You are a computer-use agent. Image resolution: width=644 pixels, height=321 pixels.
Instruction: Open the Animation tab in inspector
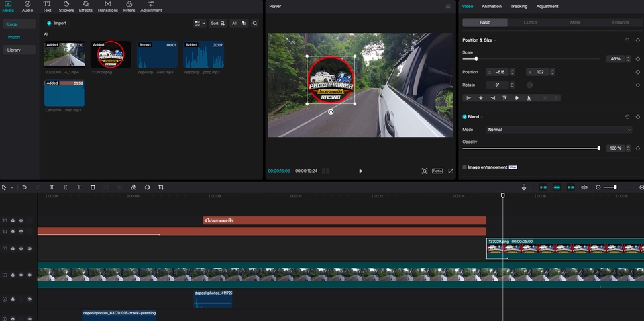coord(492,7)
